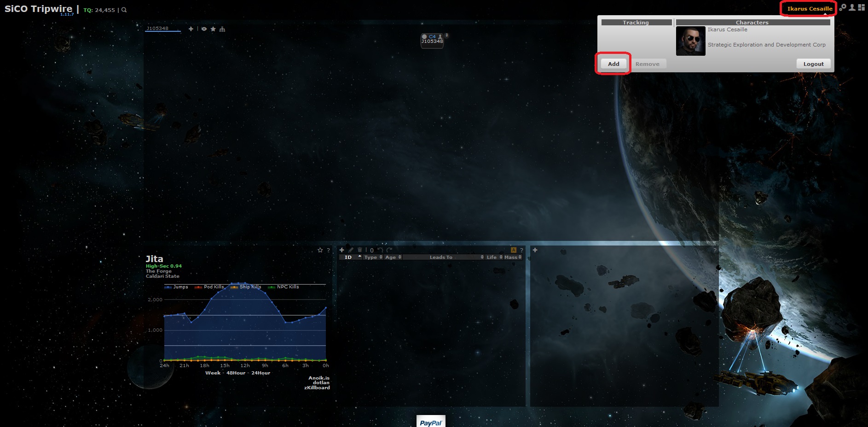Open the zKillboard link

click(x=317, y=388)
